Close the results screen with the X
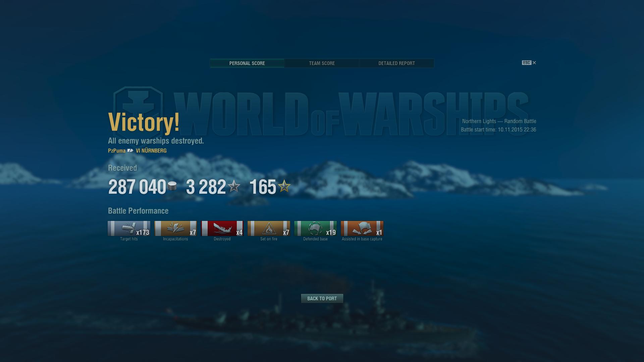 [x=534, y=63]
